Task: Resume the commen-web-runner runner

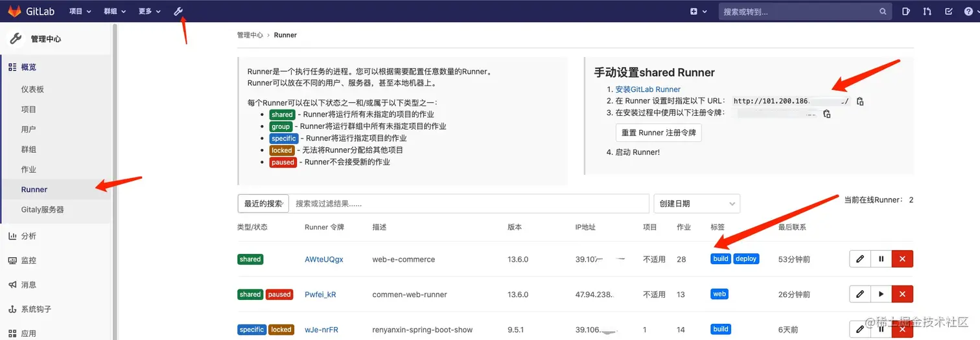Action: 881,294
